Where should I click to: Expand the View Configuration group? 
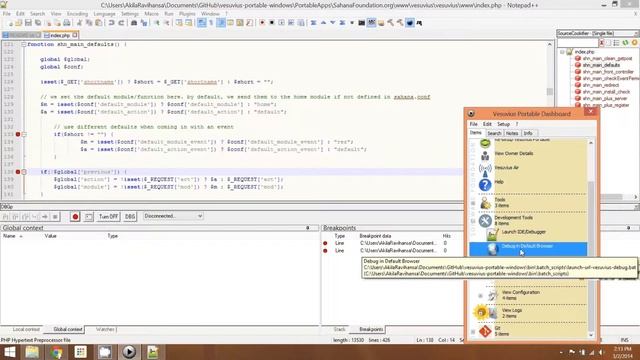(x=480, y=296)
